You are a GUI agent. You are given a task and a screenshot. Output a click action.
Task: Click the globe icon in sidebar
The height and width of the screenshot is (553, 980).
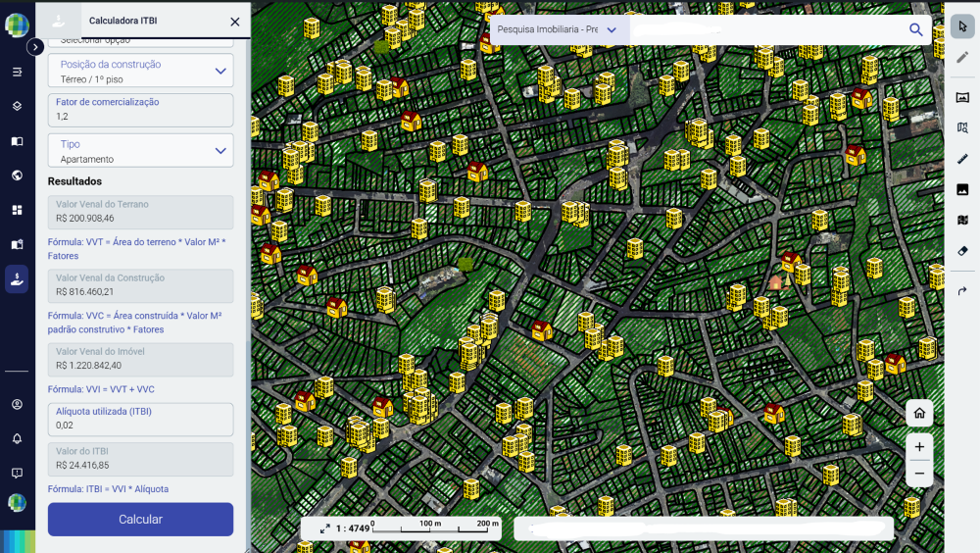(x=17, y=176)
